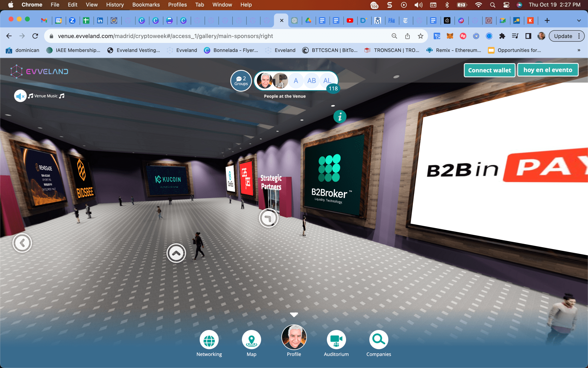Screen dimensions: 588x368
Task: Share this page icon
Action: point(407,36)
